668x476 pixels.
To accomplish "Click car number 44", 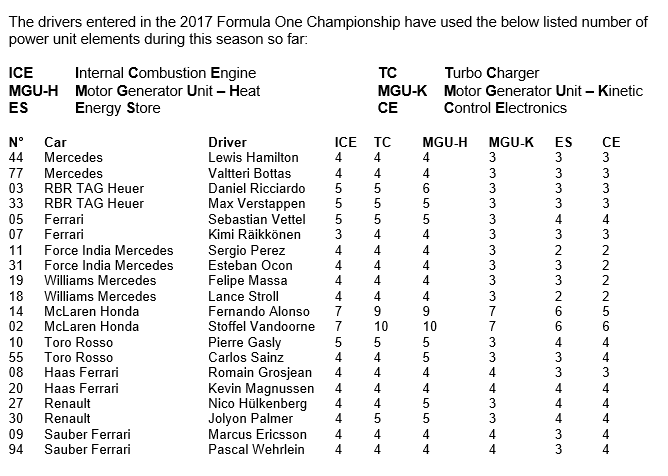I will point(16,157).
